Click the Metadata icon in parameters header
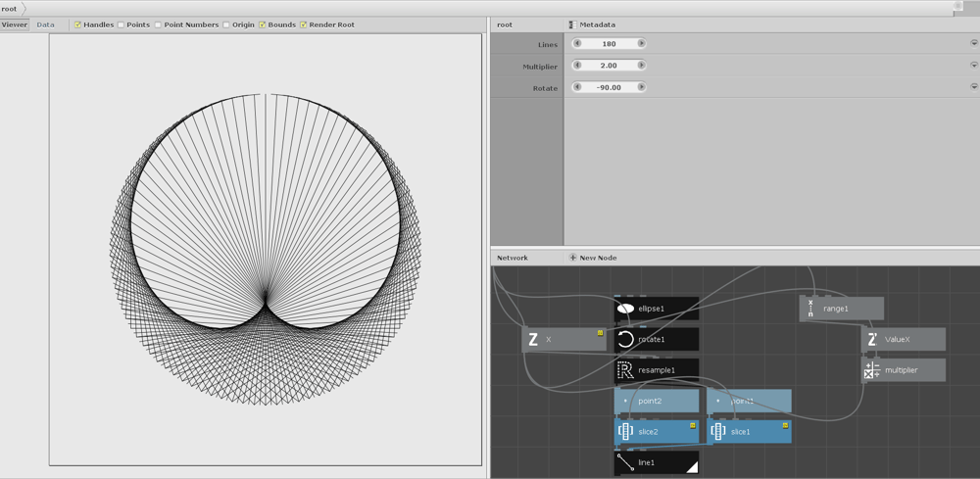Screen dimensions: 980x479 point(573,25)
